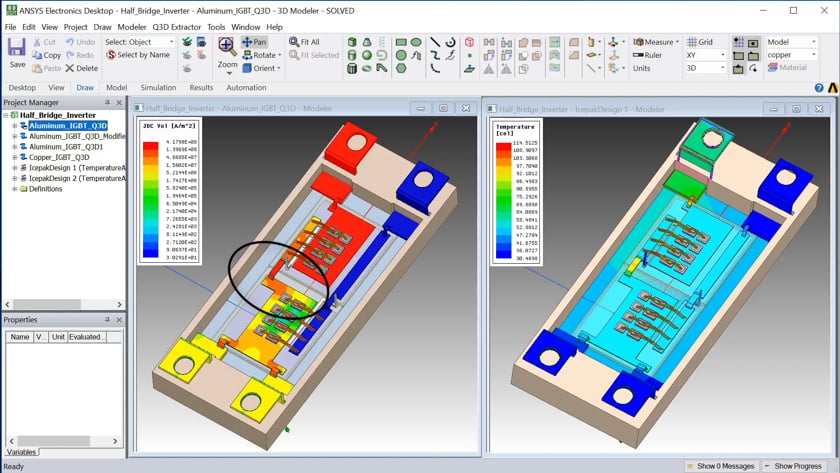This screenshot has width=840, height=473.
Task: Click the Fillet edge icon
Action: 574,42
